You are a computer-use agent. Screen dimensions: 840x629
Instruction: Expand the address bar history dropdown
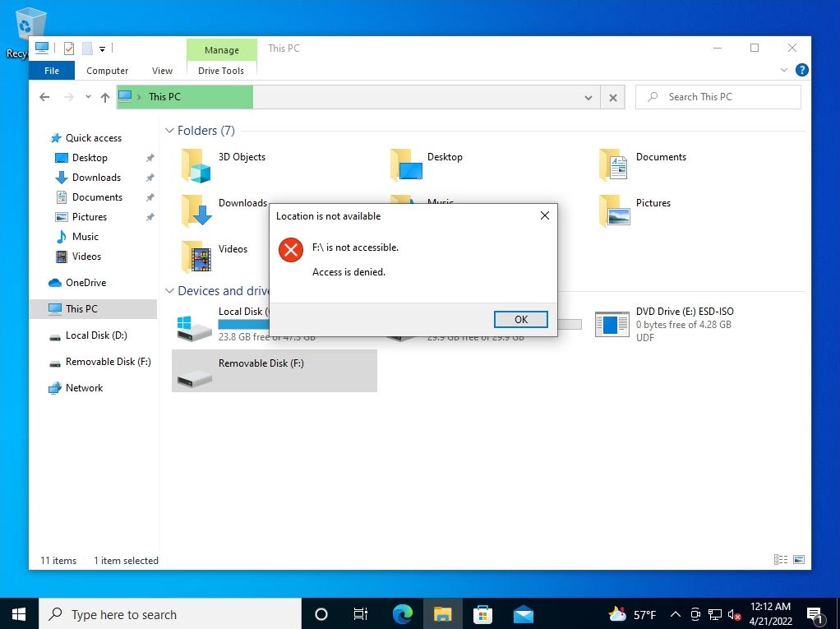[588, 98]
